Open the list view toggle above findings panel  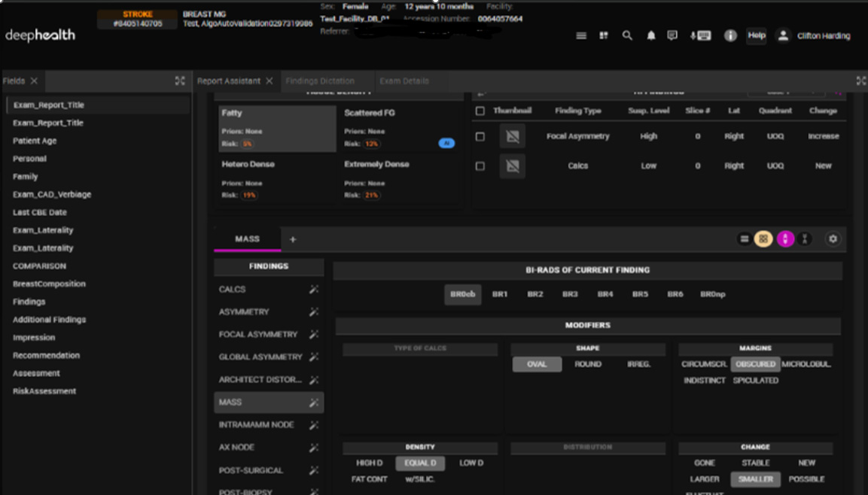coord(744,238)
